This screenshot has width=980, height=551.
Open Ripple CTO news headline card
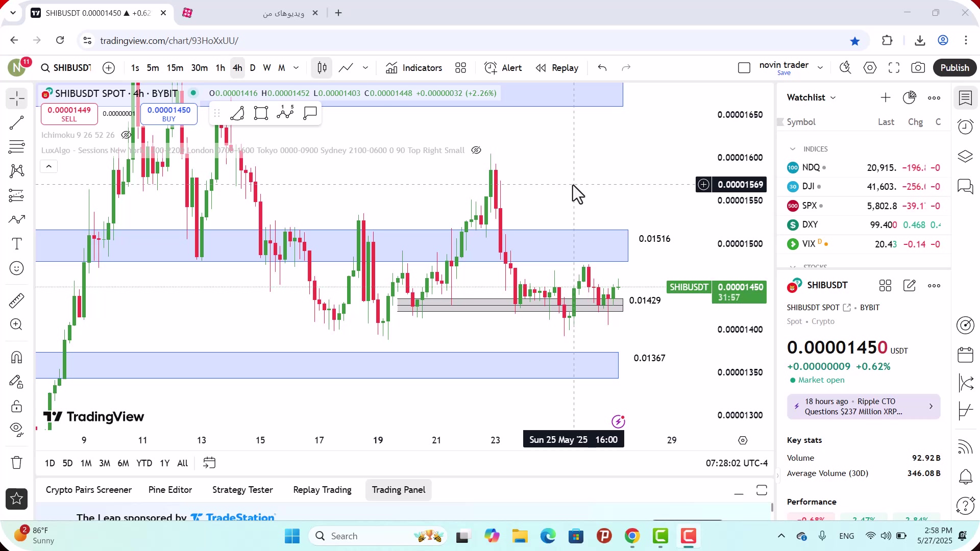click(864, 407)
